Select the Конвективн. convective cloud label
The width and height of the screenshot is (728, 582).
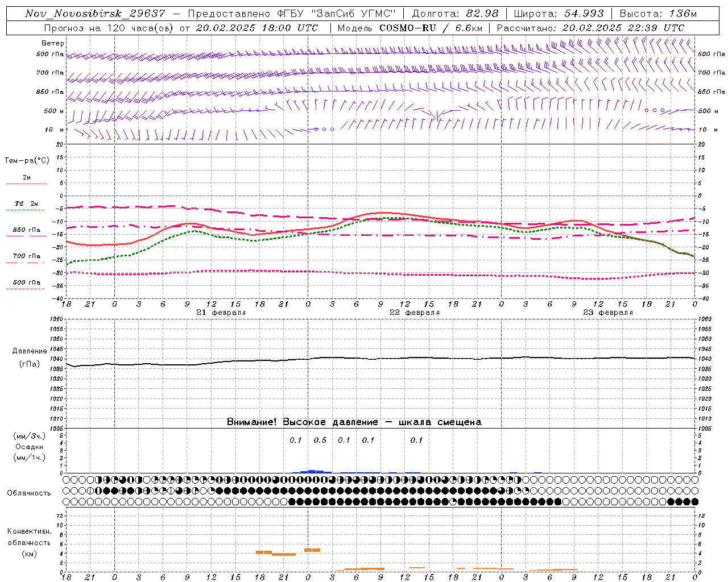click(30, 531)
